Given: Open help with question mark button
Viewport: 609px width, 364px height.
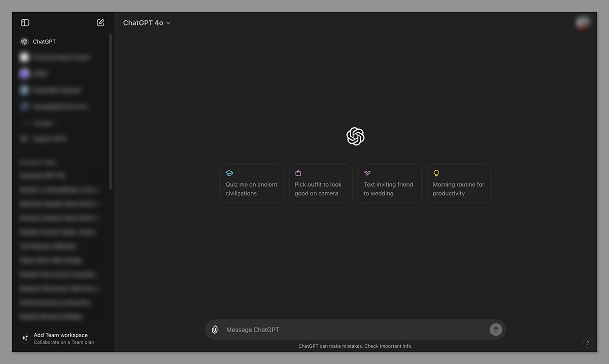Looking at the screenshot, I should coord(587,343).
